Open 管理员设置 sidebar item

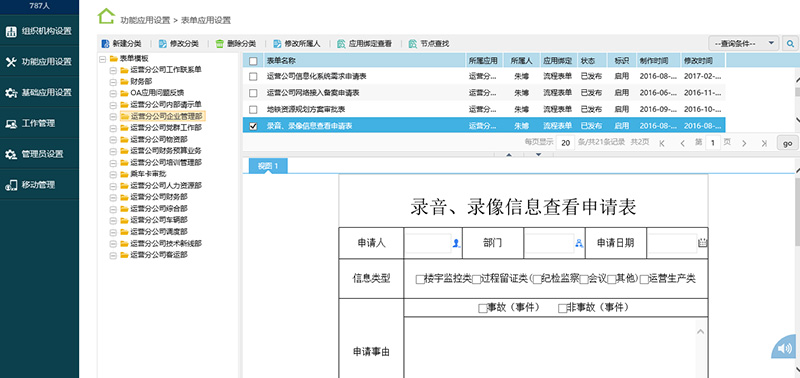(x=39, y=154)
